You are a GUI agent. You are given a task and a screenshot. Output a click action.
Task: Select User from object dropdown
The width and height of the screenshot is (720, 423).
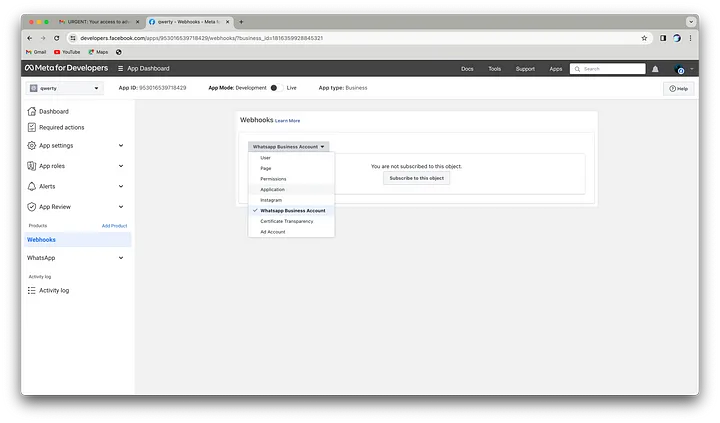coord(291,158)
